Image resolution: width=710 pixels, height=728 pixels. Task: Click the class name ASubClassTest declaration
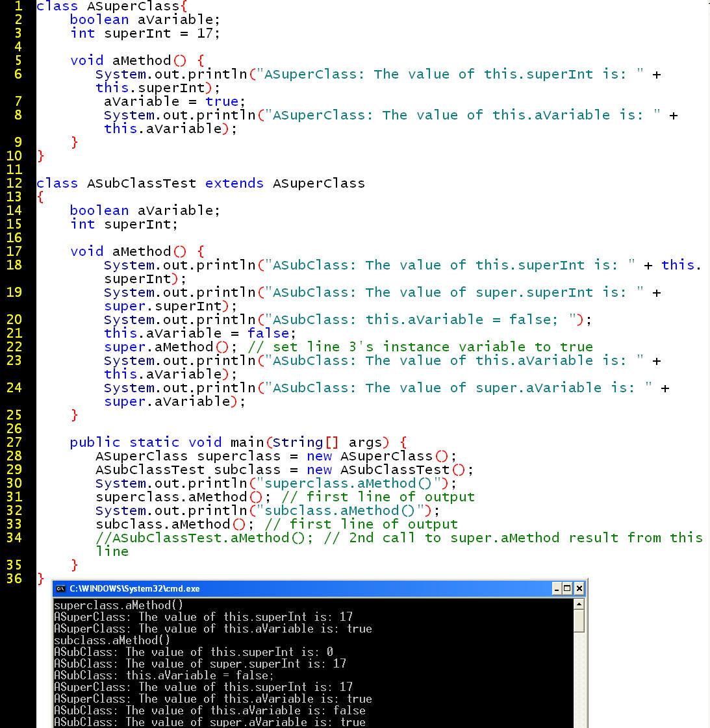(141, 183)
